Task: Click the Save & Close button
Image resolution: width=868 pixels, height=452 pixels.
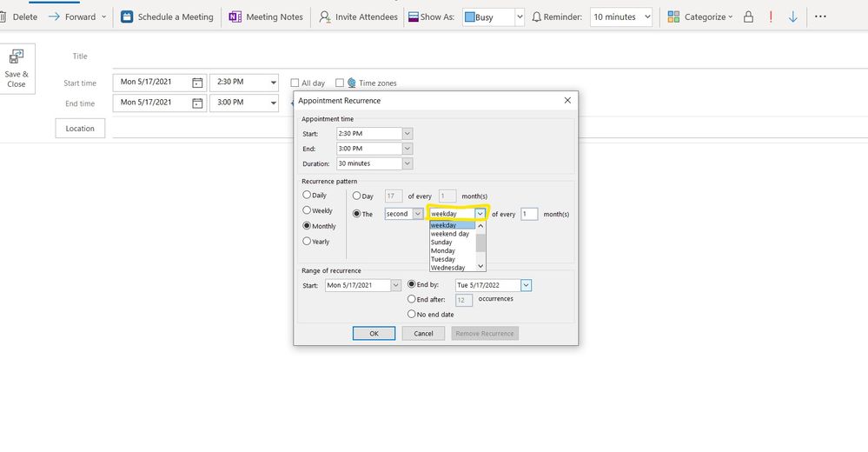Action: click(x=17, y=69)
